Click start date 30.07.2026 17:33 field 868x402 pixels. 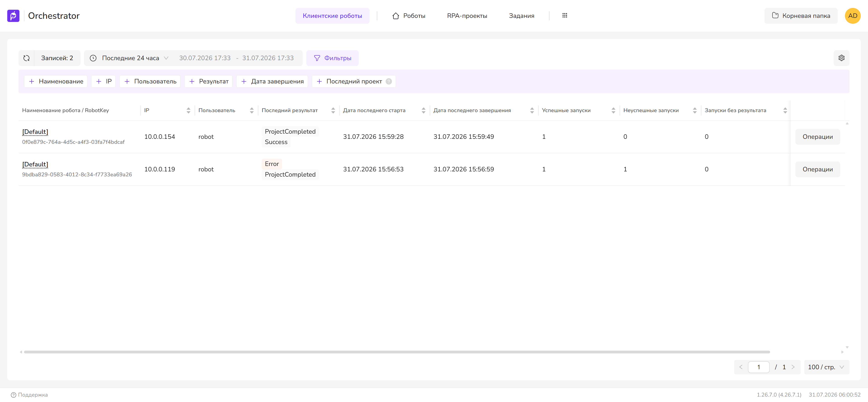pyautogui.click(x=205, y=58)
